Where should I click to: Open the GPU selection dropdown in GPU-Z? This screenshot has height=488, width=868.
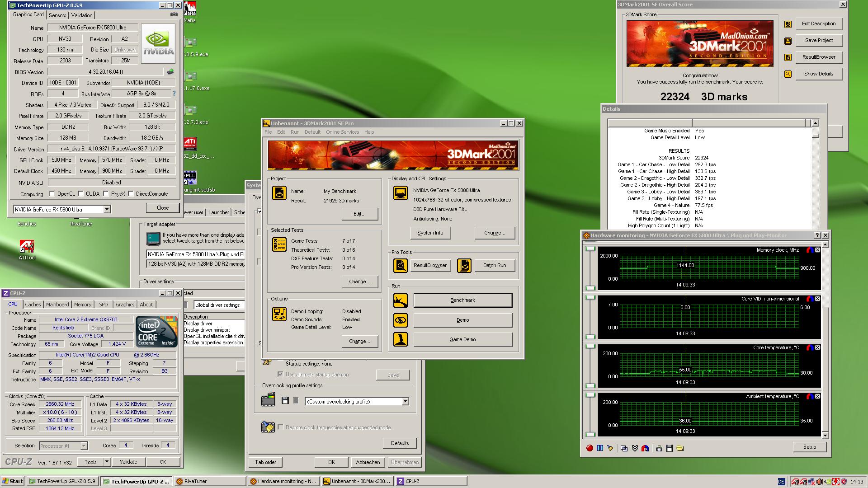click(107, 209)
